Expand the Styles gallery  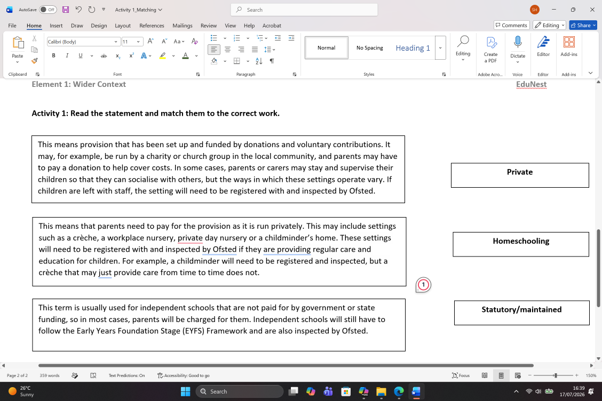(440, 48)
